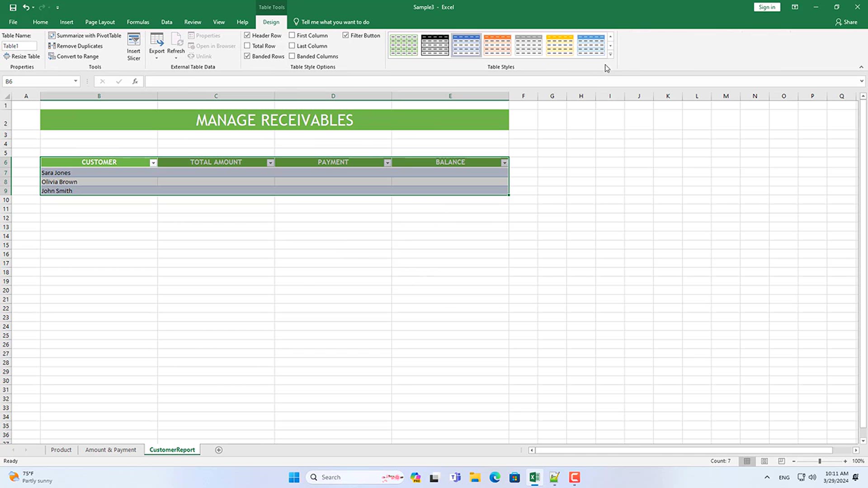Switch to Page Break Preview view
The width and height of the screenshot is (868, 488).
pyautogui.click(x=781, y=461)
